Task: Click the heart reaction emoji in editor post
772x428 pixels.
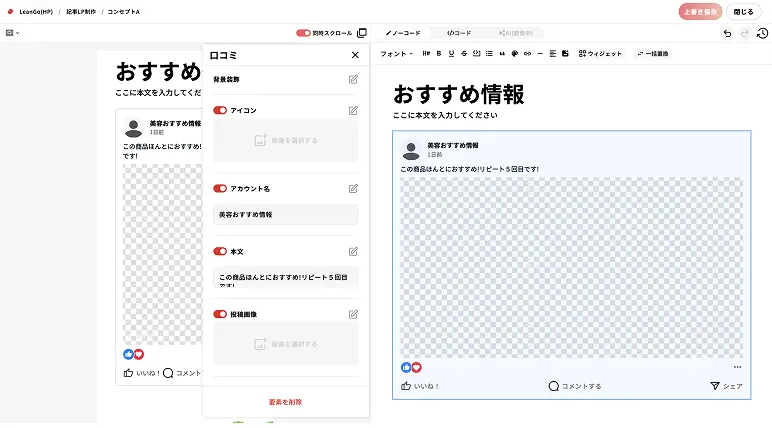Action: (x=417, y=367)
